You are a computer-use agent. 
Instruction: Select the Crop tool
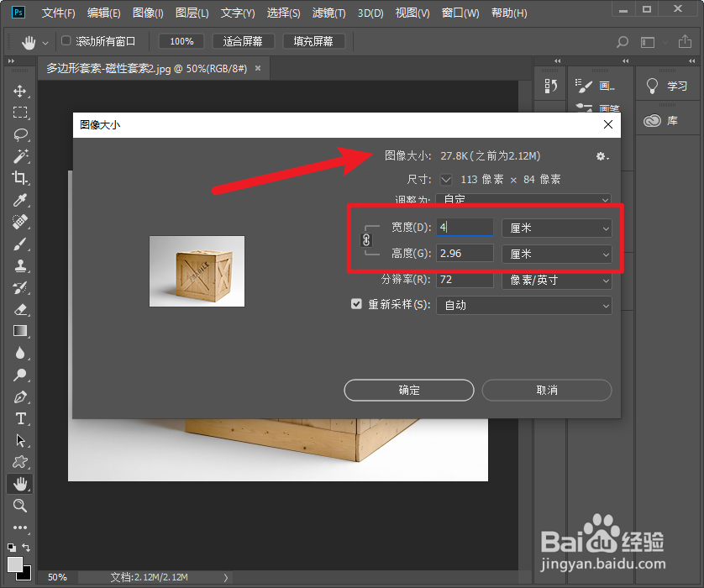pyautogui.click(x=20, y=179)
